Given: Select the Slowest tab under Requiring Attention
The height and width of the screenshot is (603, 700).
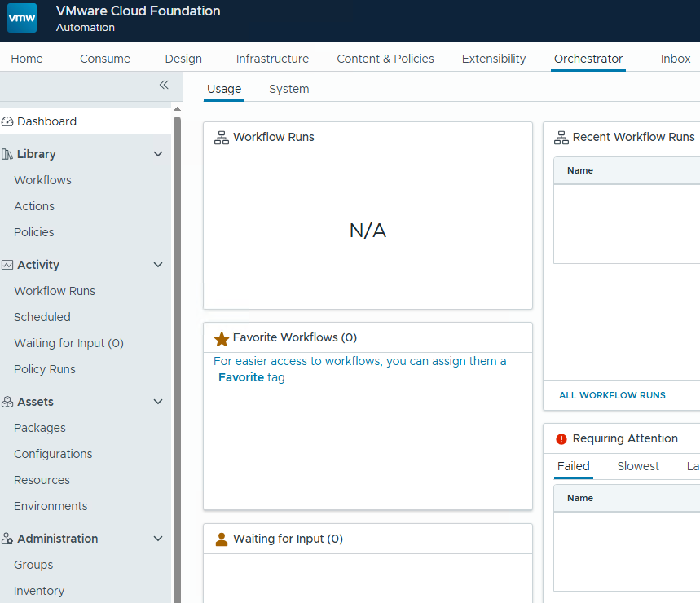Looking at the screenshot, I should coord(637,466).
